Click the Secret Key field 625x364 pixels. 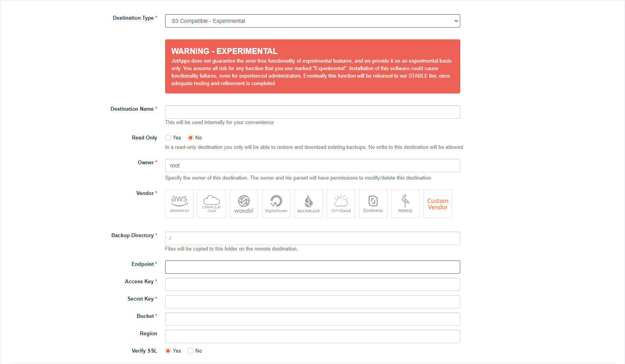[312, 302]
